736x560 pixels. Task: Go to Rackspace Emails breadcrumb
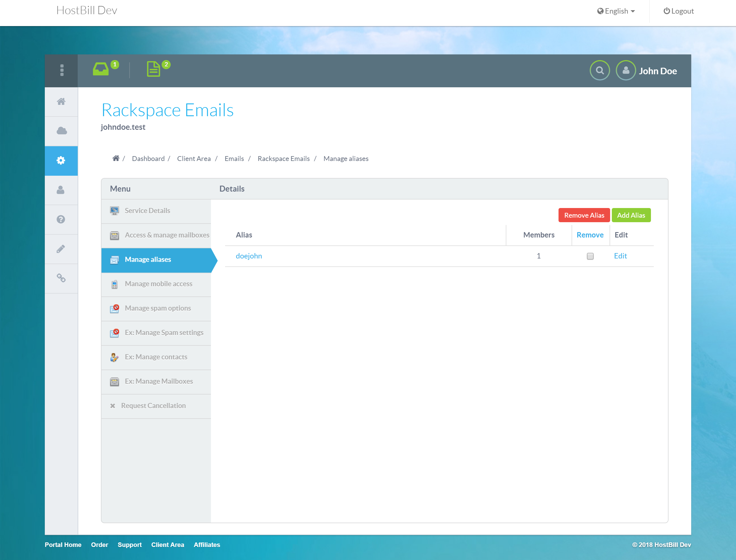(x=284, y=159)
